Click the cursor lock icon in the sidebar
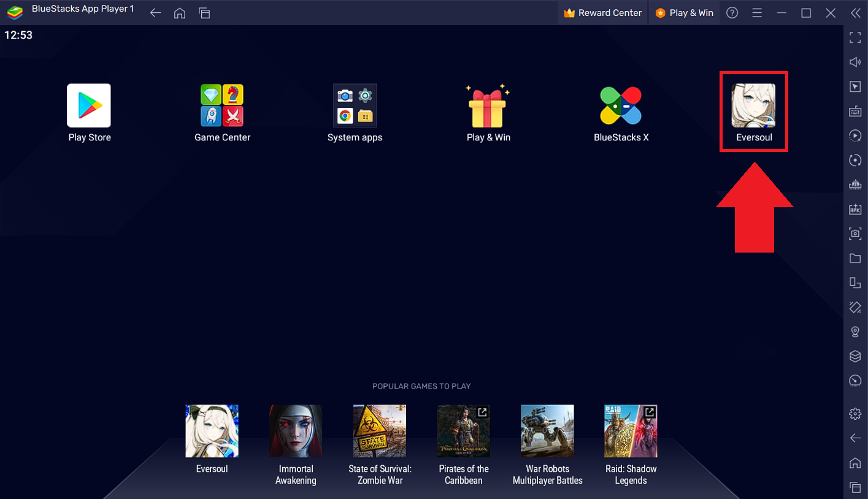 [855, 86]
